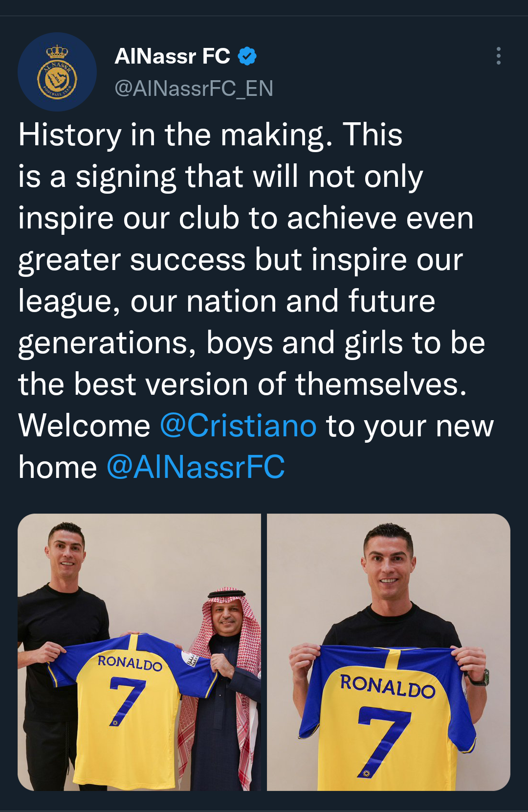The height and width of the screenshot is (812, 528).
Task: Tap the word "Welcome" in the tweet
Action: click(x=84, y=426)
